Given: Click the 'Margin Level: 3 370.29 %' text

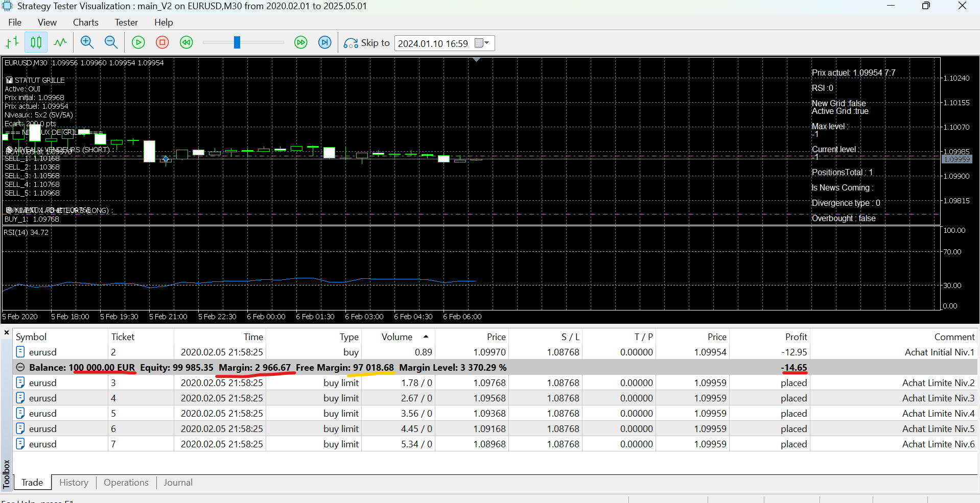Looking at the screenshot, I should click(453, 368).
